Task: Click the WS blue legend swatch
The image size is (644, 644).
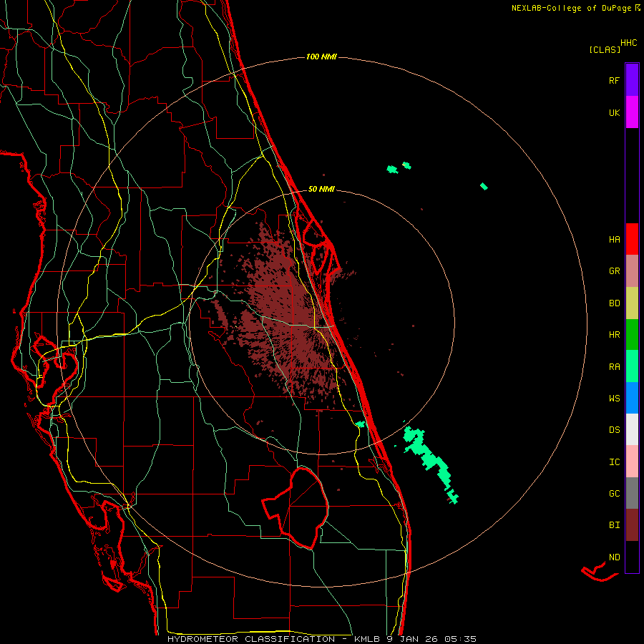Action: coord(632,398)
